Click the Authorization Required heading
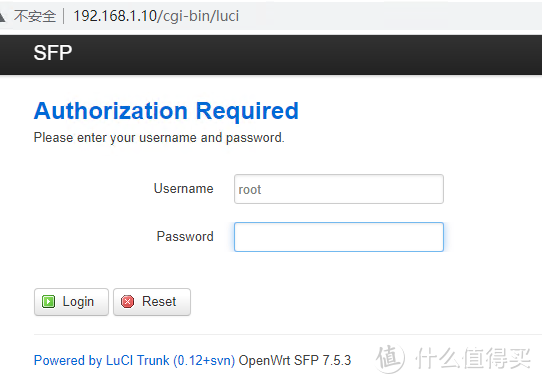Viewport: 542px width, 384px height. click(166, 111)
